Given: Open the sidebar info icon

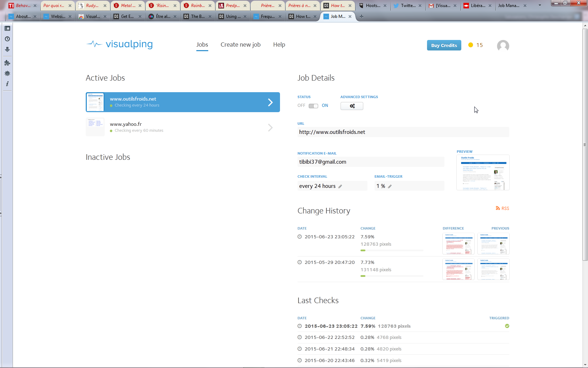Looking at the screenshot, I should (x=7, y=84).
